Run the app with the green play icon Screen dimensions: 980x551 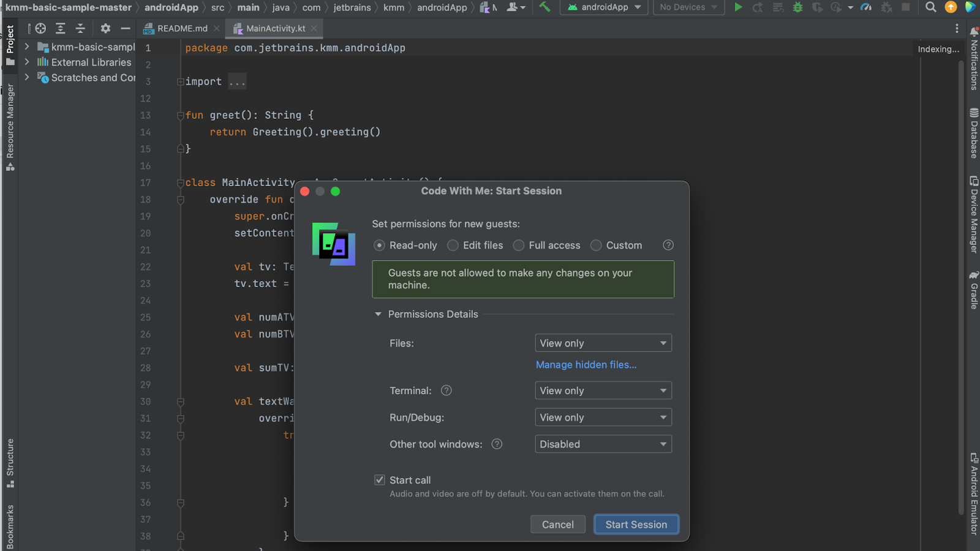tap(738, 7)
